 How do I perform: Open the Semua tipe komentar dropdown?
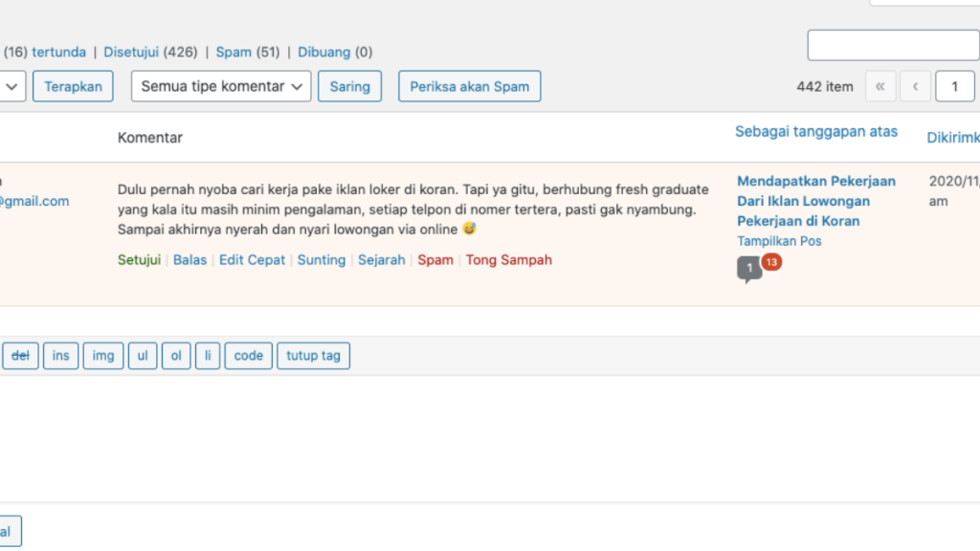pos(221,86)
